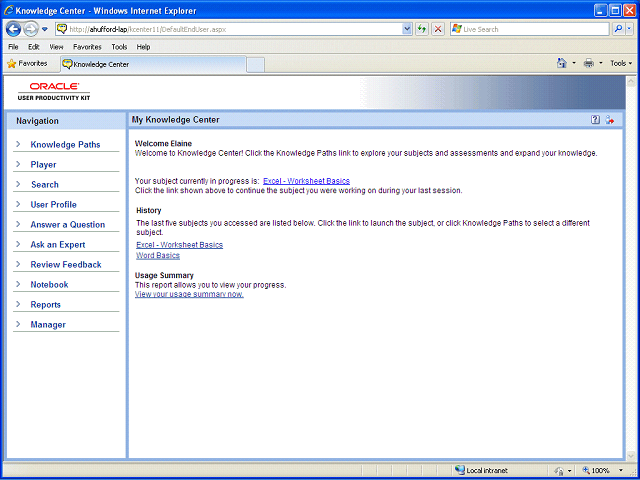Open the Home button dropdown arrow
The width and height of the screenshot is (640, 480).
pyautogui.click(x=574, y=63)
